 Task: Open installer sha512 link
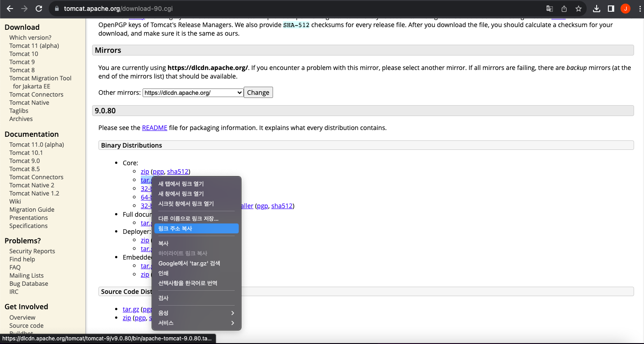tap(282, 206)
